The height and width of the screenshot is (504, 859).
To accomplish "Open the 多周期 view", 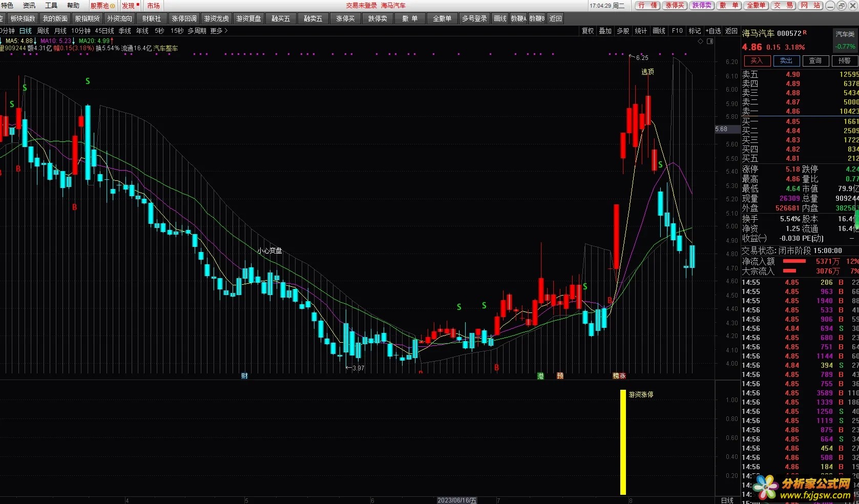I will coord(197,31).
